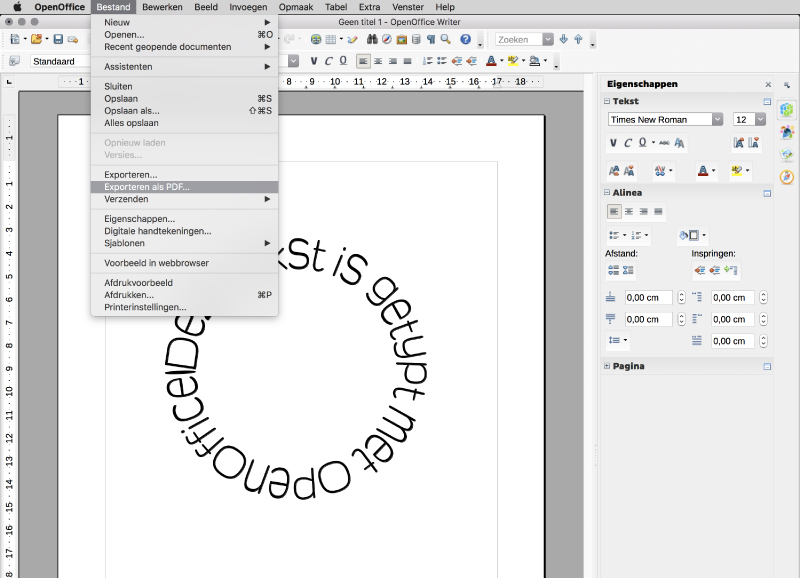Click the shadow text icon in sidebar
The image size is (800, 578).
pyautogui.click(x=679, y=143)
